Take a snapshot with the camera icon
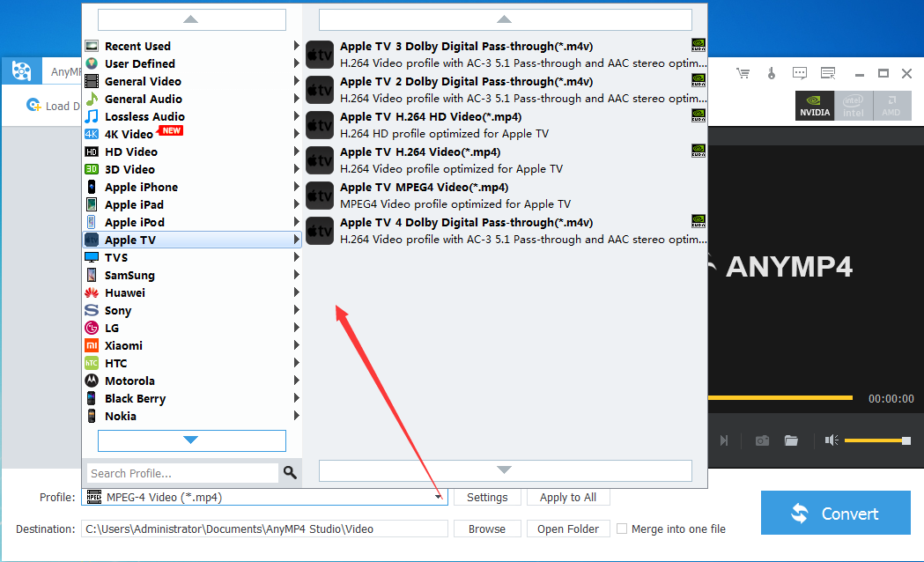This screenshot has height=562, width=924. coord(762,440)
